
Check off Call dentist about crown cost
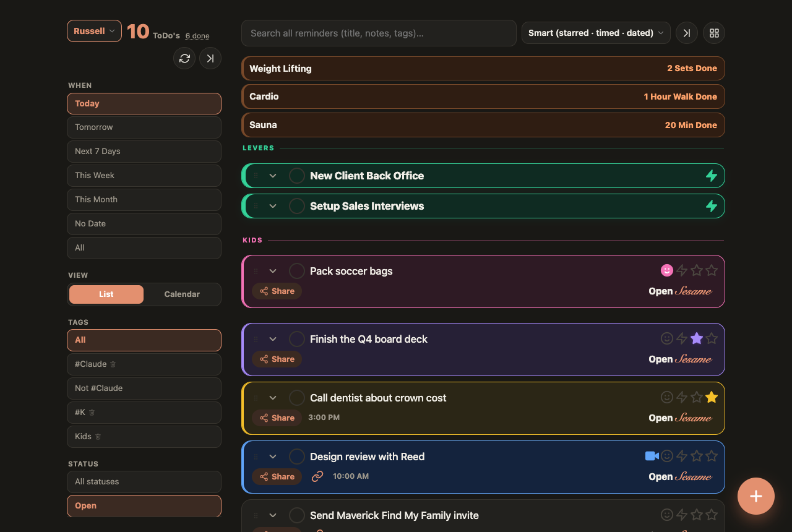tap(297, 398)
